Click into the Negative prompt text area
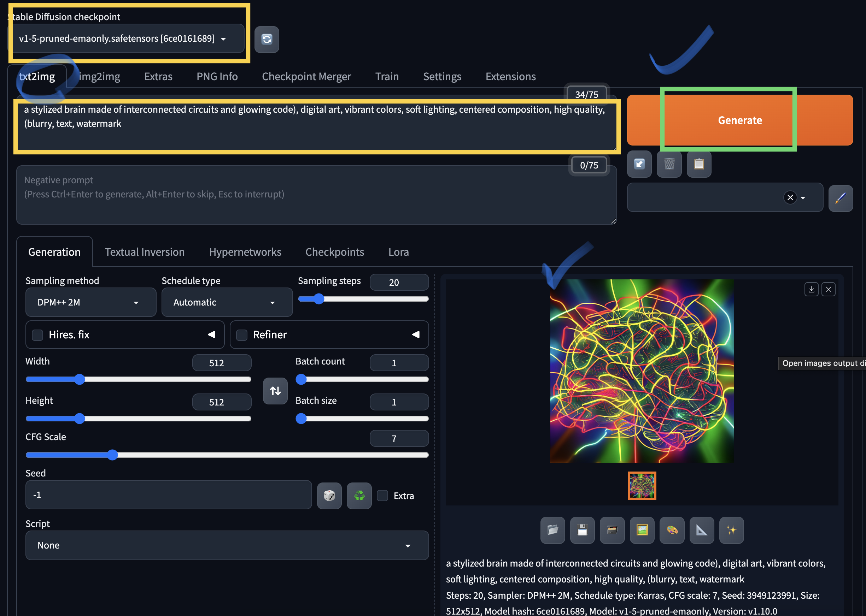This screenshot has height=616, width=866. [316, 195]
